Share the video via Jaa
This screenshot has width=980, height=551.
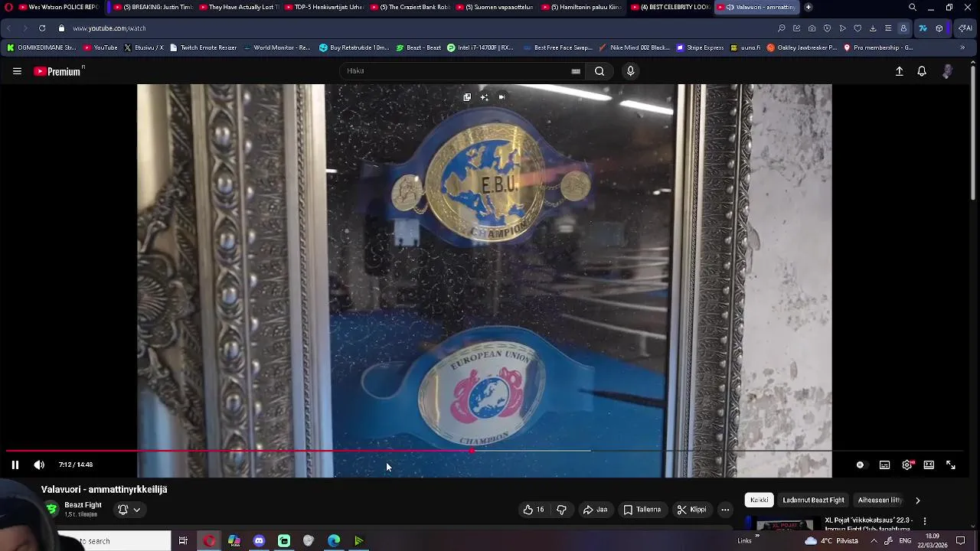(595, 510)
